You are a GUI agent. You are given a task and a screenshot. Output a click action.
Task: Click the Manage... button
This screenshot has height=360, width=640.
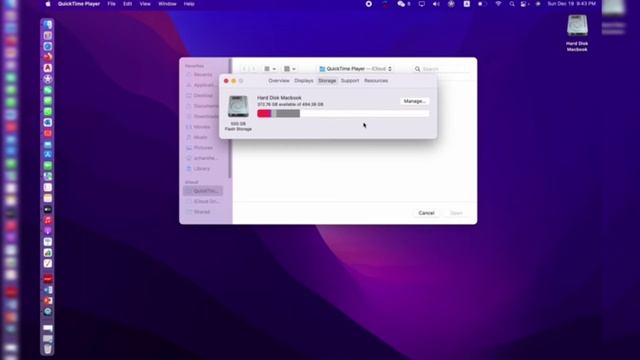coord(414,101)
